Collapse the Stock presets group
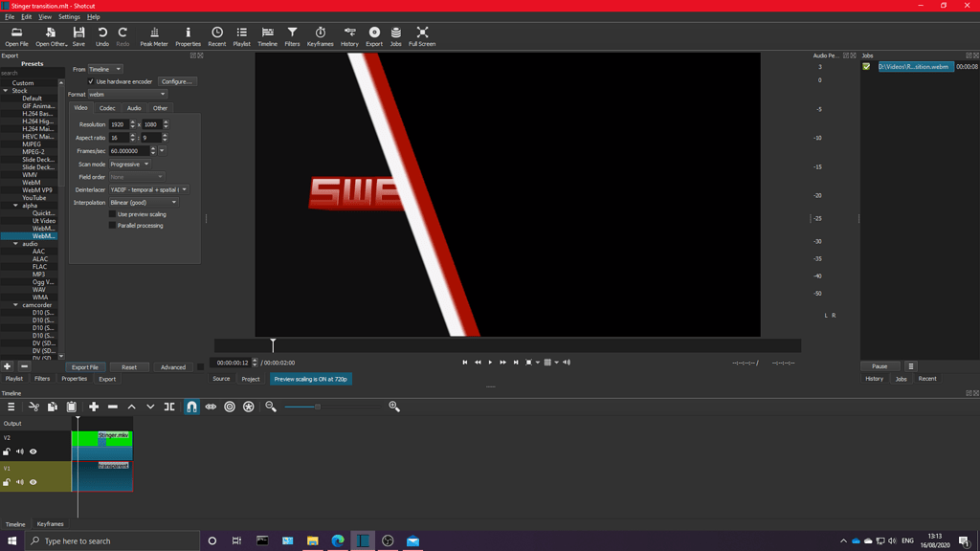980x551 pixels. tap(6, 91)
